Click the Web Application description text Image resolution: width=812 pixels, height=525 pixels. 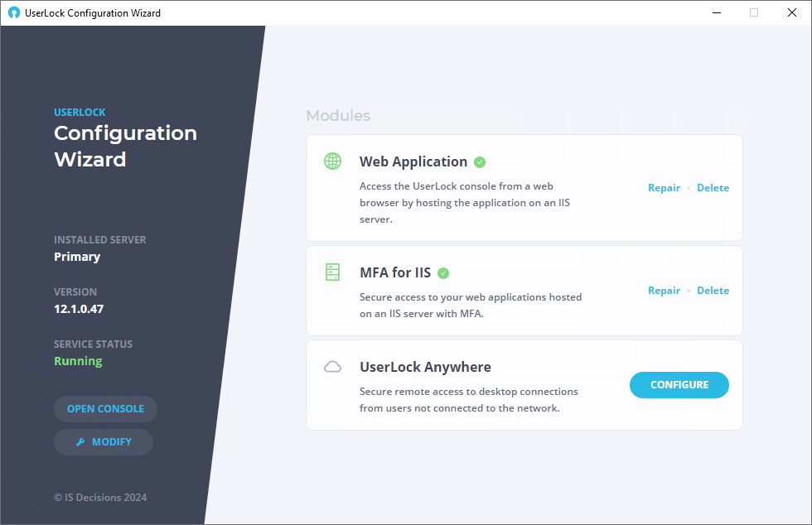point(465,202)
